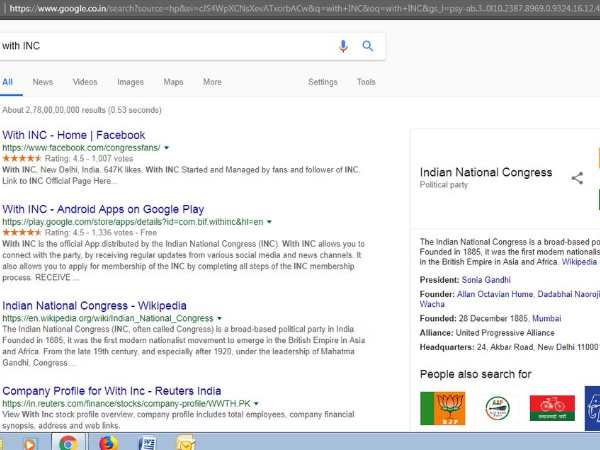This screenshot has height=450, width=600.
Task: Open the Wacha founder link
Action: [432, 304]
